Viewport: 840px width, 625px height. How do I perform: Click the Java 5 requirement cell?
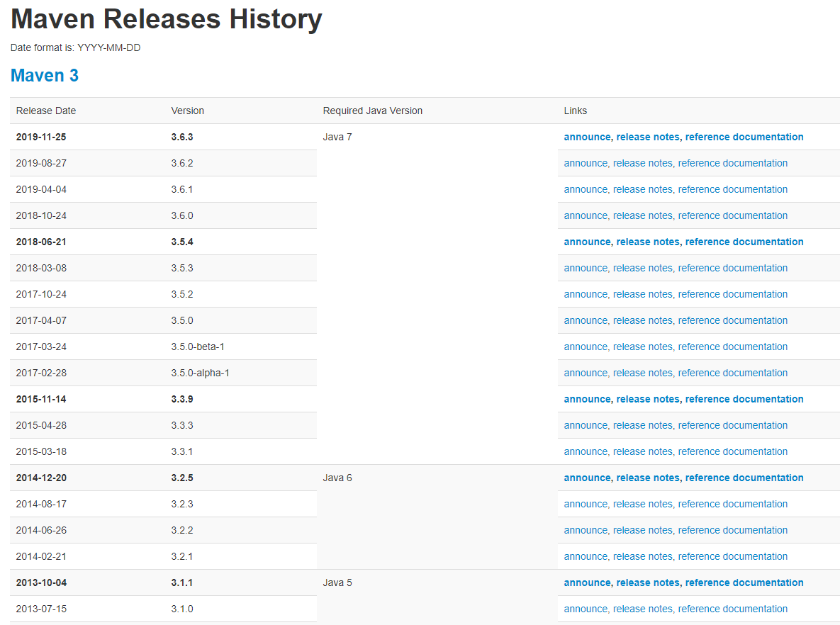437,597
